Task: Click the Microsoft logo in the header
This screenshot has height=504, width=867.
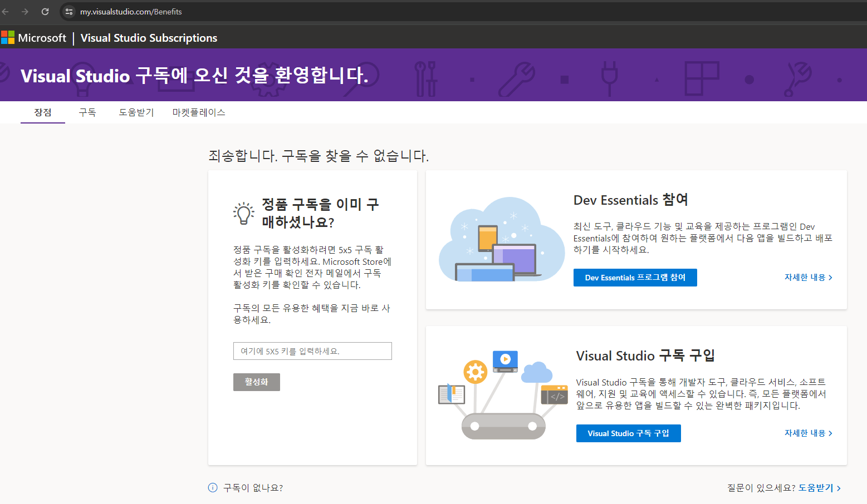Action: tap(9, 37)
